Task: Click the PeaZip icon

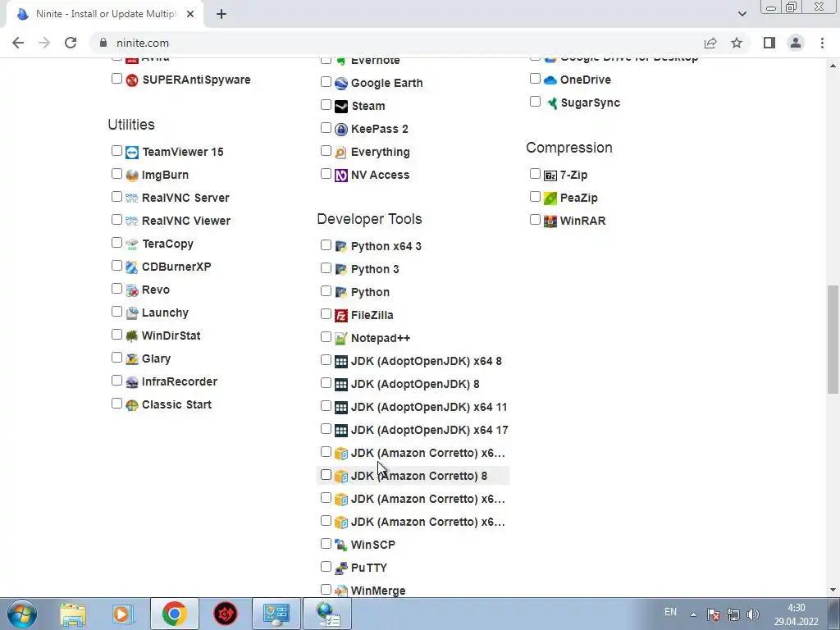Action: coord(550,199)
